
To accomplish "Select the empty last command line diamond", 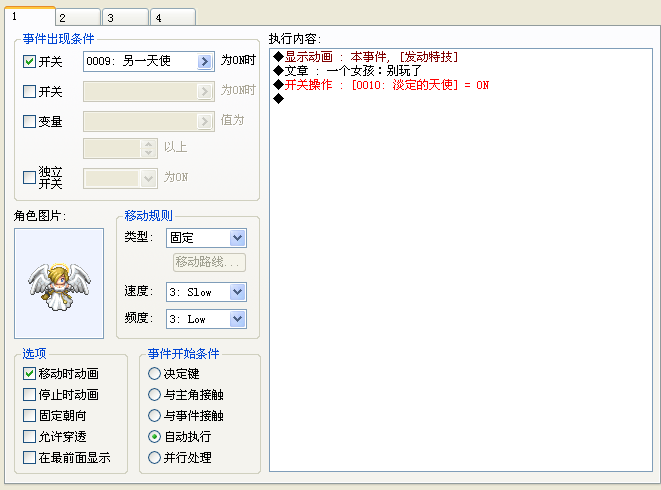I will tap(278, 99).
